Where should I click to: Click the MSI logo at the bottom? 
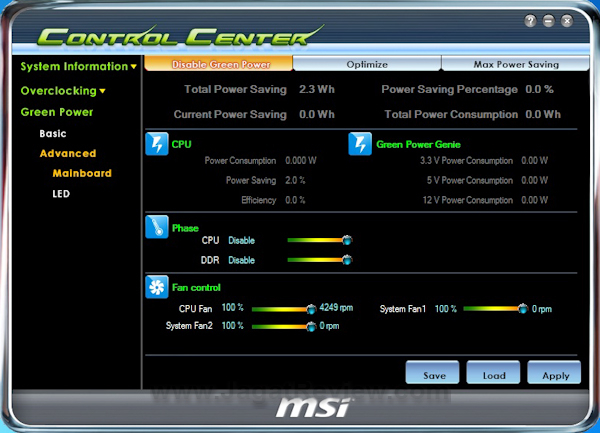(313, 408)
